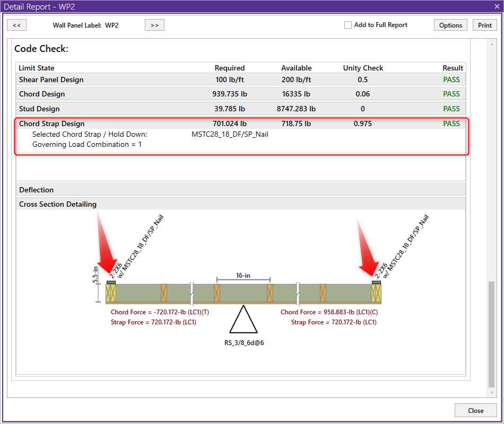Close the Detail Report window via X
This screenshot has width=504, height=424.
pos(497,6)
